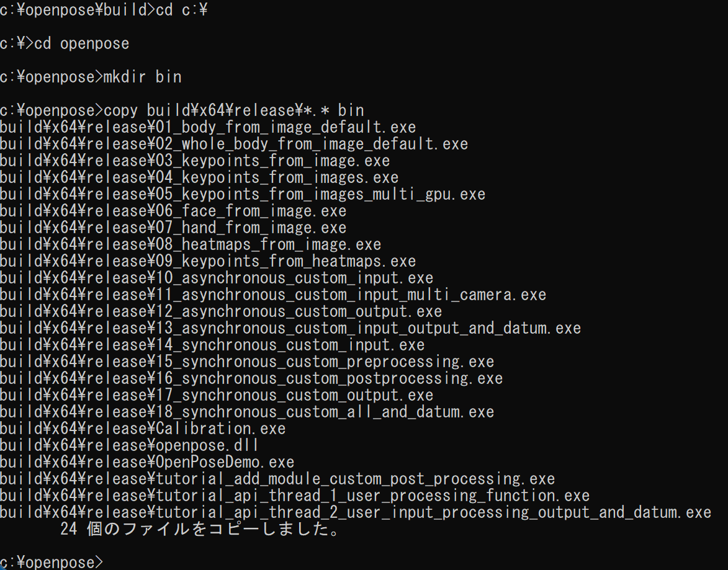This screenshot has height=570, width=728.
Task: Click the 05_keypoints_from_images_multi_gpu.exe line
Action: pyautogui.click(x=243, y=194)
